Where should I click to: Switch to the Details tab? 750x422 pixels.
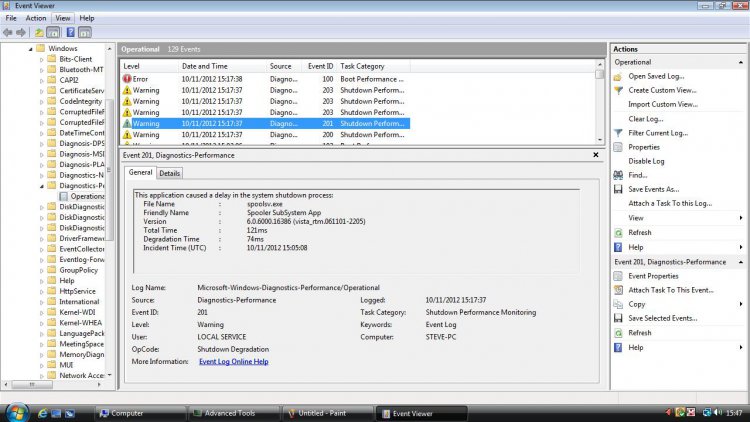click(169, 173)
